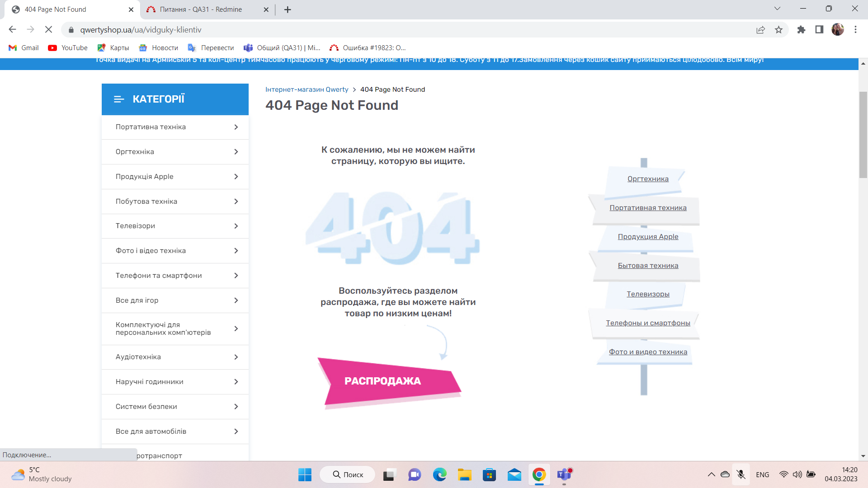Toggle the microphone mute tray icon

741,474
